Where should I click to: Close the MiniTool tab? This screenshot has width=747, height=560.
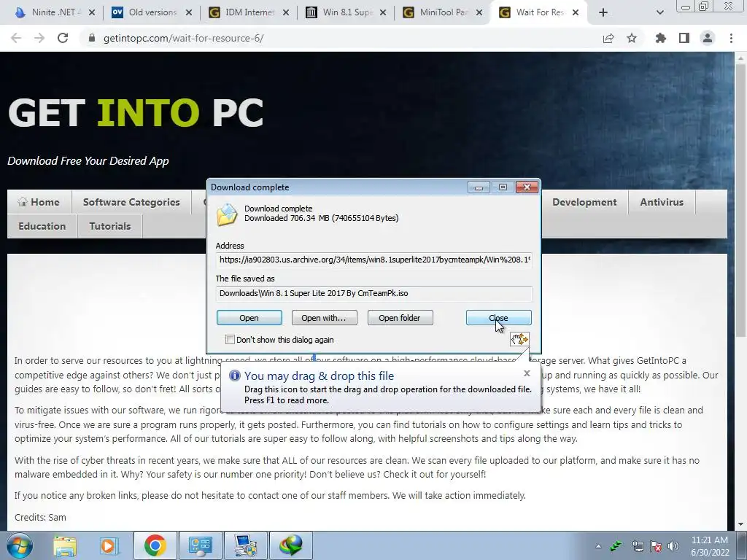tap(480, 12)
